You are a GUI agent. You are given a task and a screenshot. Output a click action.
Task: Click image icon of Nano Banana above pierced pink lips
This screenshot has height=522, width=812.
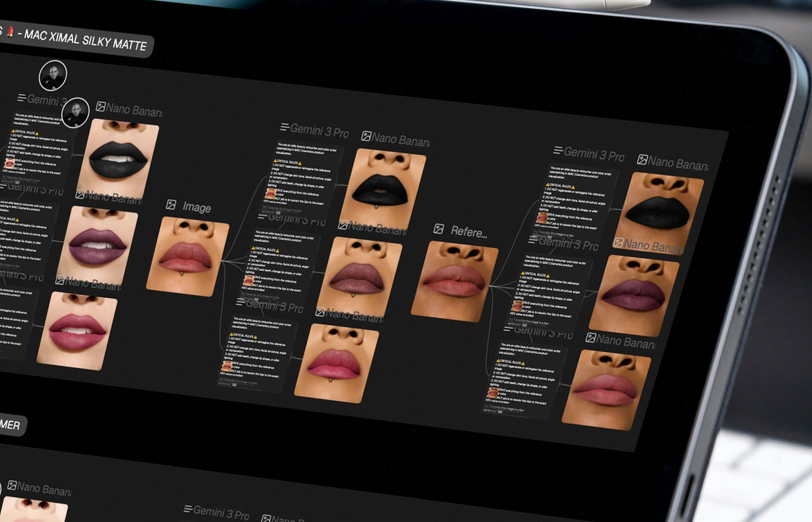320,312
